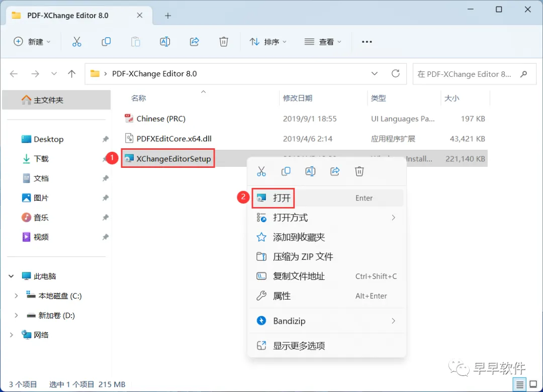543x392 pixels.
Task: Expand the 网络 tree node
Action: pyautogui.click(x=12, y=335)
